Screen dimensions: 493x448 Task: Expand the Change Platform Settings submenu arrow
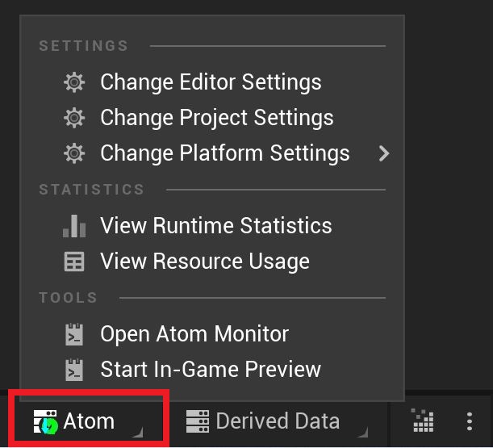tap(384, 153)
